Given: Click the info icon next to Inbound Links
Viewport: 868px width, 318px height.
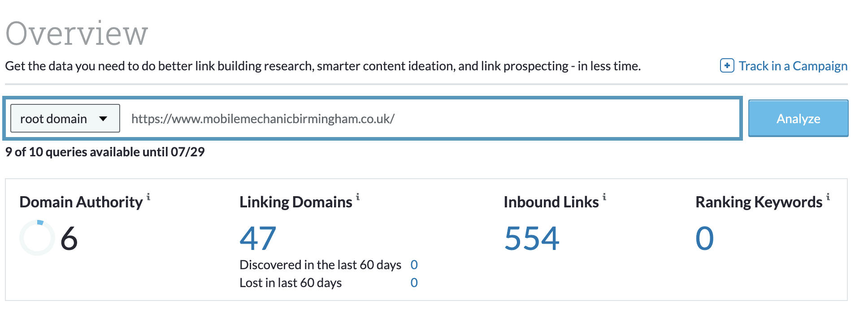Looking at the screenshot, I should [x=604, y=197].
